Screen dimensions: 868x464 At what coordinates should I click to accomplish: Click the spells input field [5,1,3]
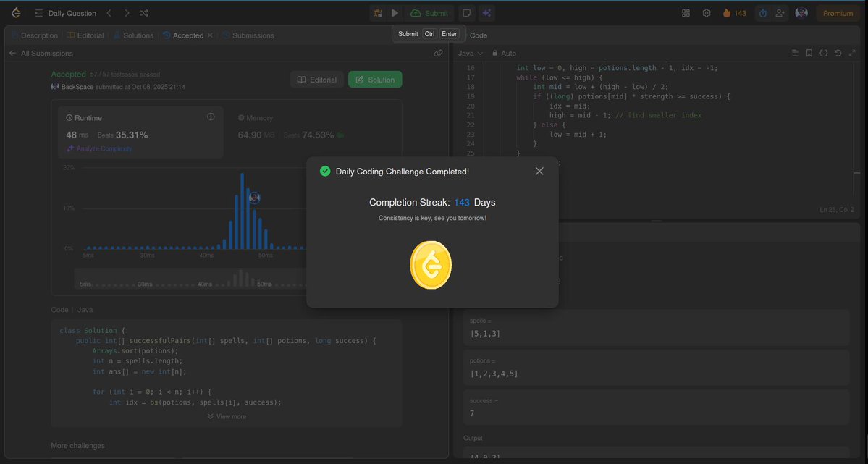657,328
